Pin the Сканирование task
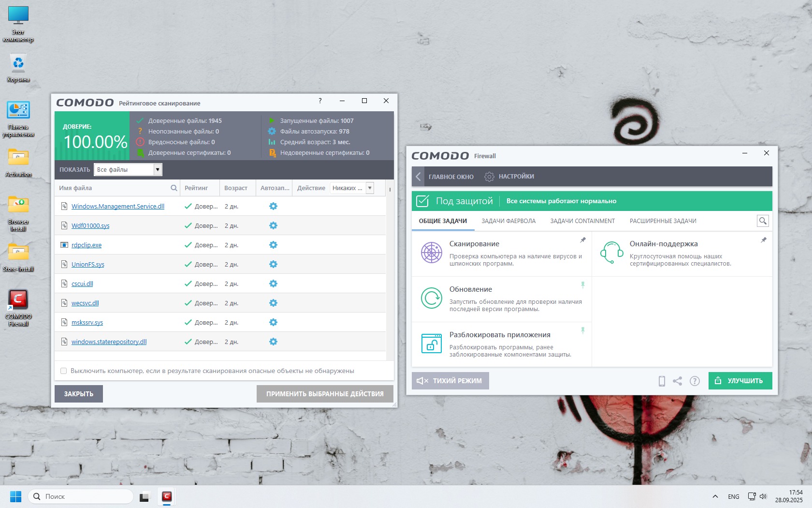This screenshot has width=812, height=508. (x=583, y=240)
